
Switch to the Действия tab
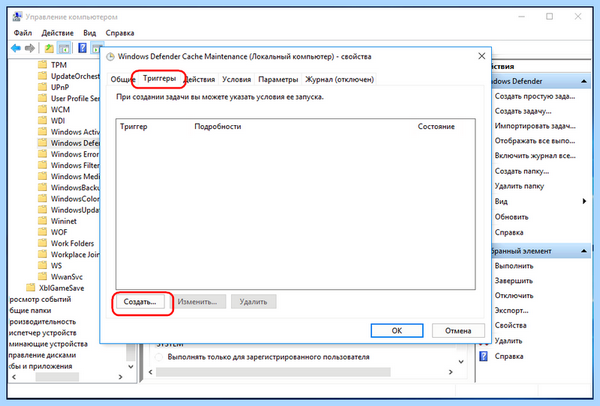coord(199,79)
